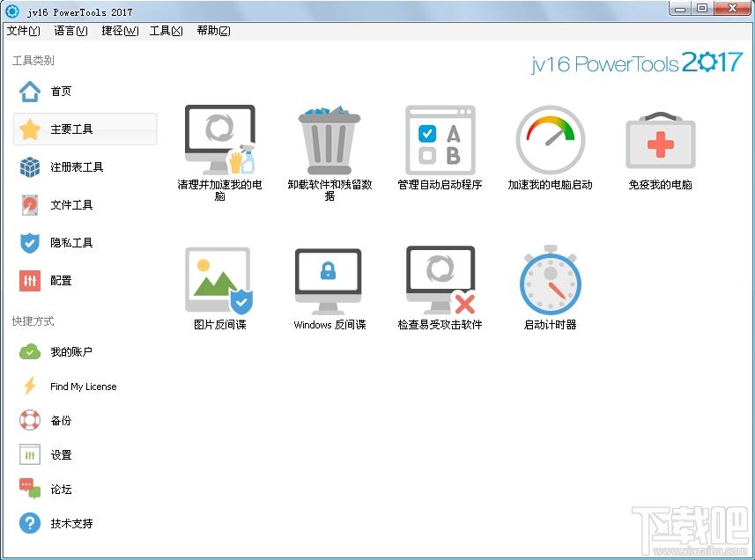The height and width of the screenshot is (560, 755).
Task: Open the Find My License text link
Action: (84, 387)
